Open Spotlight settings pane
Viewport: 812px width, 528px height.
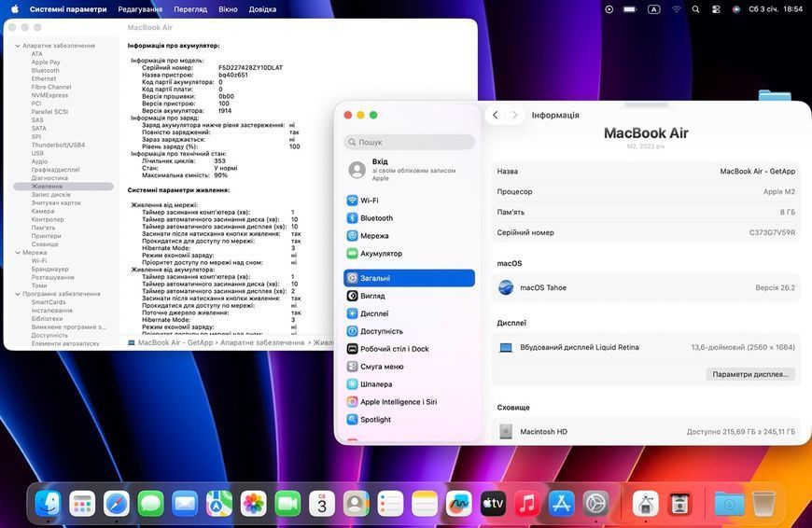(409, 419)
